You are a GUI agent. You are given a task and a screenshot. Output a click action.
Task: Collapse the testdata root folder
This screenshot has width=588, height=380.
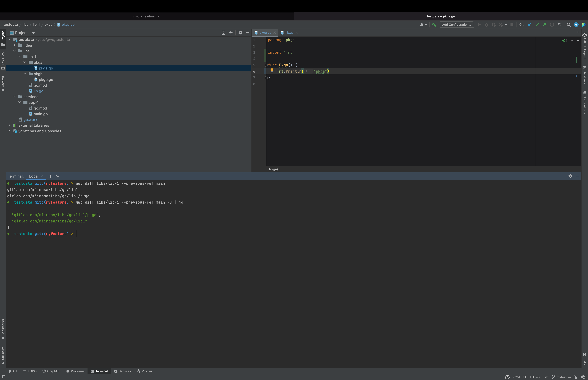click(x=9, y=39)
